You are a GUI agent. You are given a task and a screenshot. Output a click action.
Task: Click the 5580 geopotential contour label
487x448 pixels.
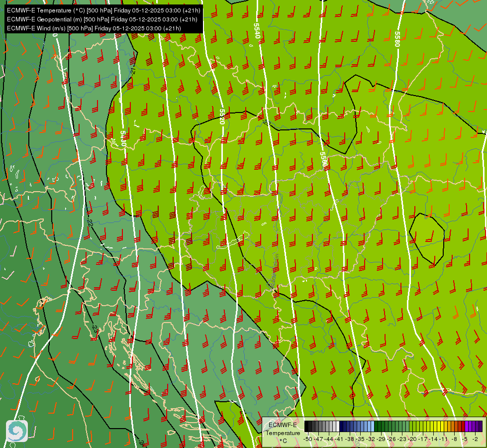coord(397,39)
